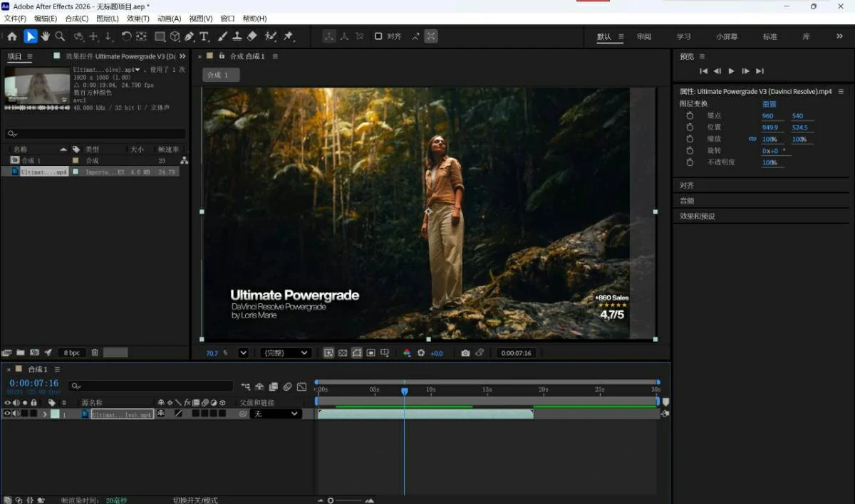Select the Zoom magnifier tool
The height and width of the screenshot is (504, 855).
coord(61,36)
